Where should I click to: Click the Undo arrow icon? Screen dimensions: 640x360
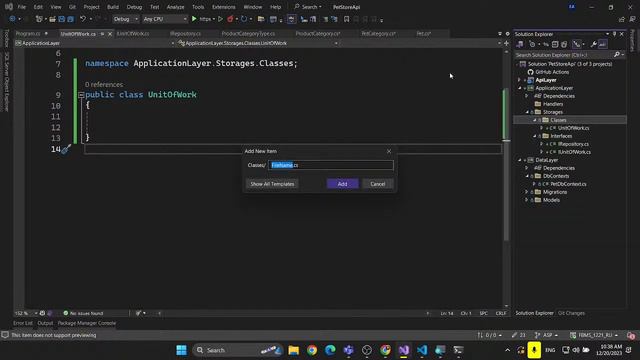(x=83, y=19)
